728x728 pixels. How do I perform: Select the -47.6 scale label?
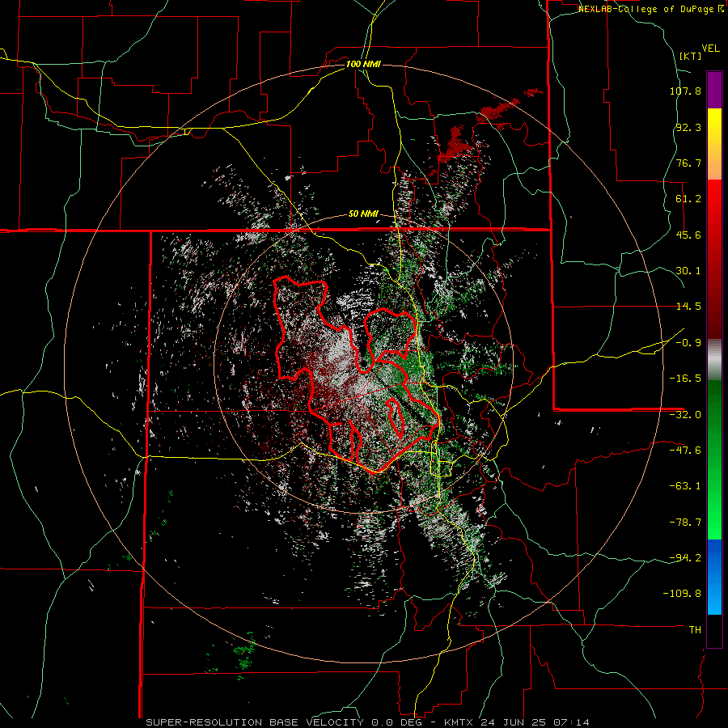[685, 451]
